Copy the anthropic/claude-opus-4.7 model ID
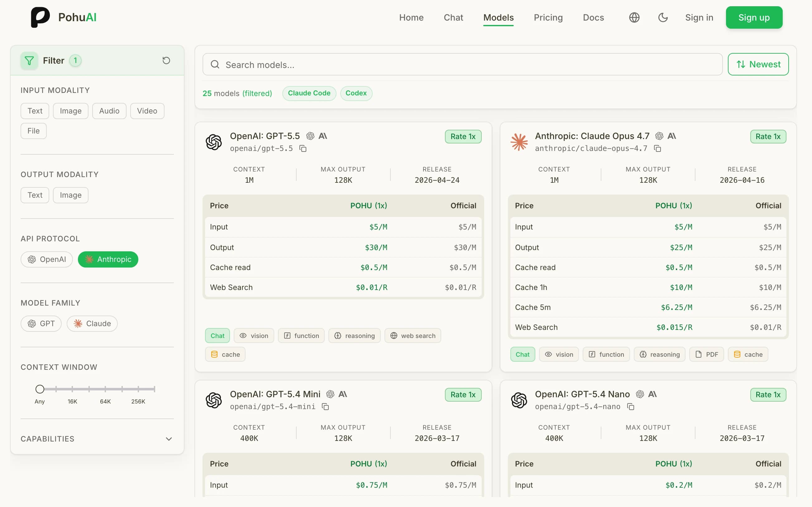Image resolution: width=812 pixels, height=507 pixels. (657, 148)
